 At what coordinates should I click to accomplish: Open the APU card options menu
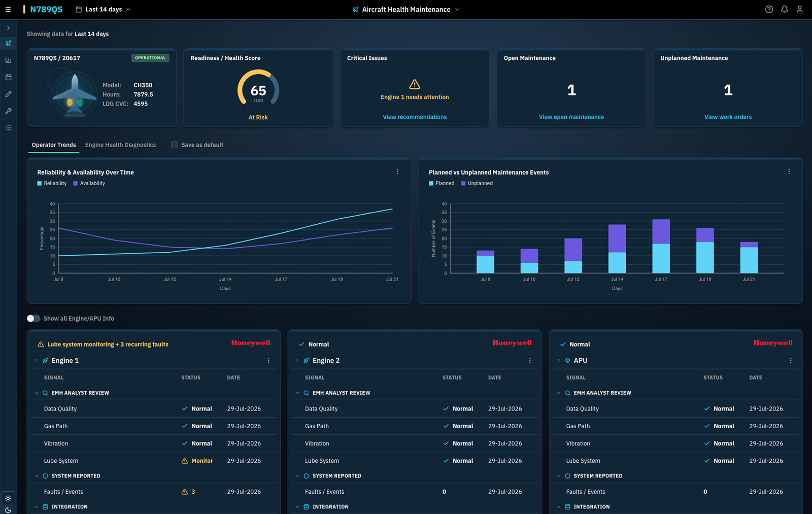tap(791, 360)
